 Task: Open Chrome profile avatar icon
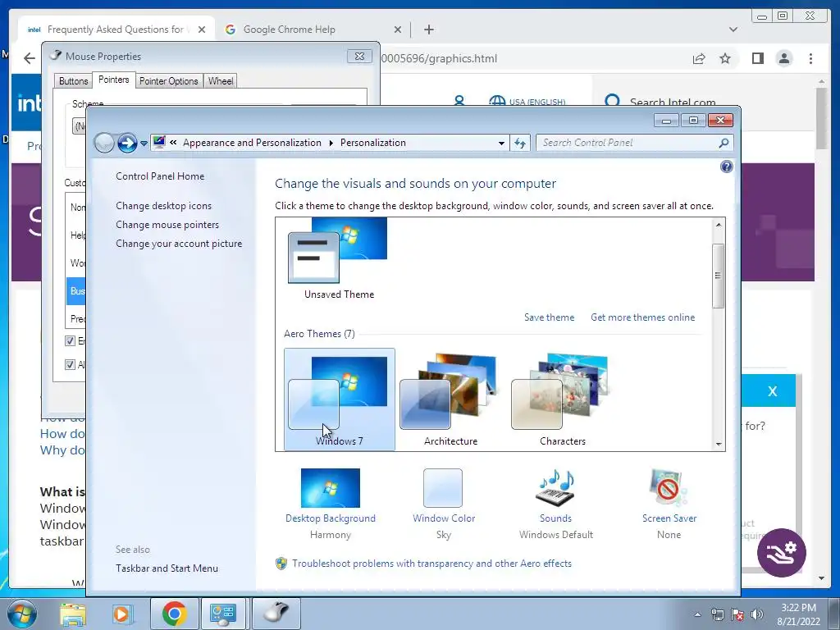pyautogui.click(x=784, y=58)
